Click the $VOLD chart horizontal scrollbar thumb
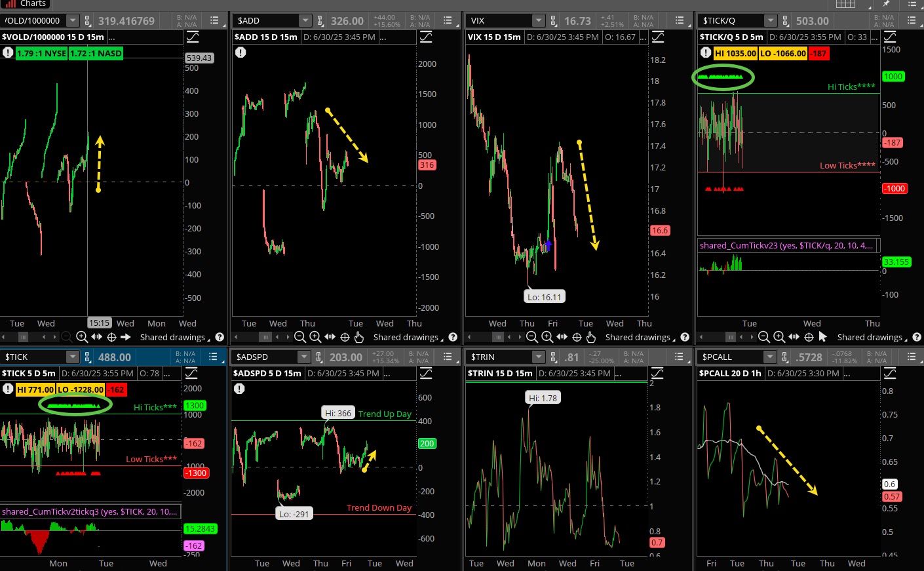 (23, 337)
